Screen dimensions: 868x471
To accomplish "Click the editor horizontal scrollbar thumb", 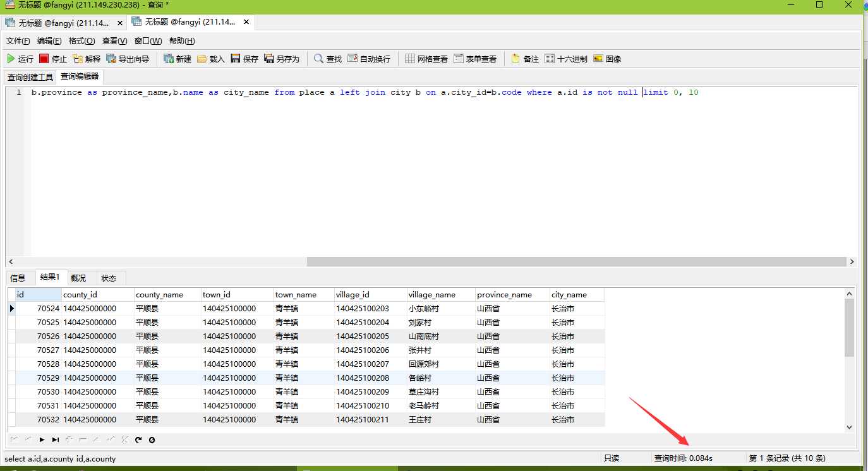I will click(x=576, y=261).
